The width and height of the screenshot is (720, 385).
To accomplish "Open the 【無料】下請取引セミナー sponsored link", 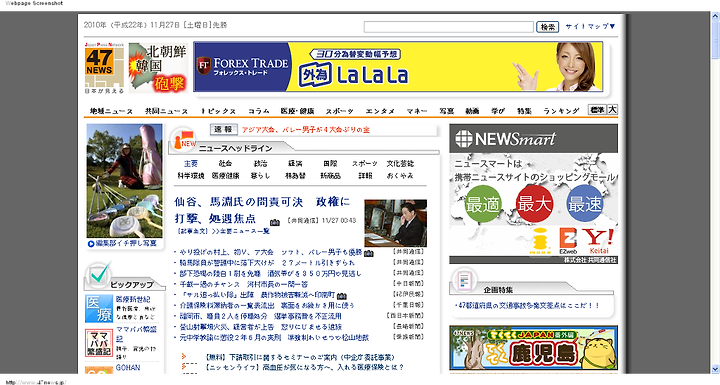I will coord(300,357).
